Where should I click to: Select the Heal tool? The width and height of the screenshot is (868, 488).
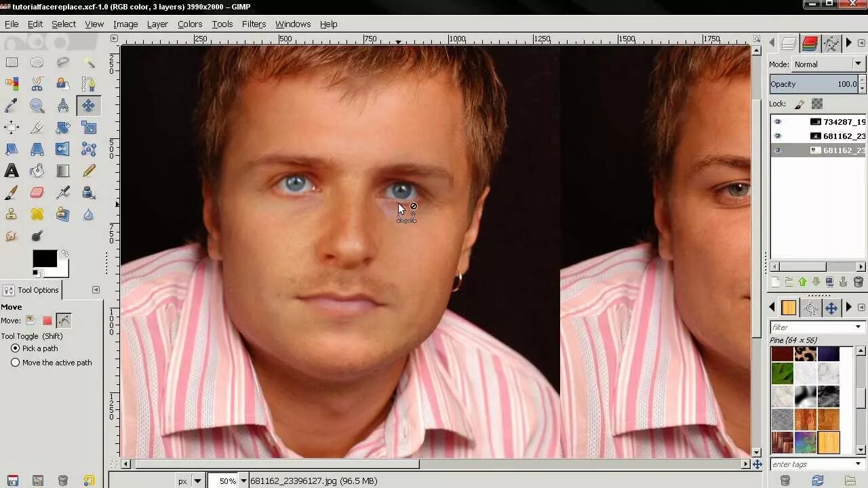(37, 214)
